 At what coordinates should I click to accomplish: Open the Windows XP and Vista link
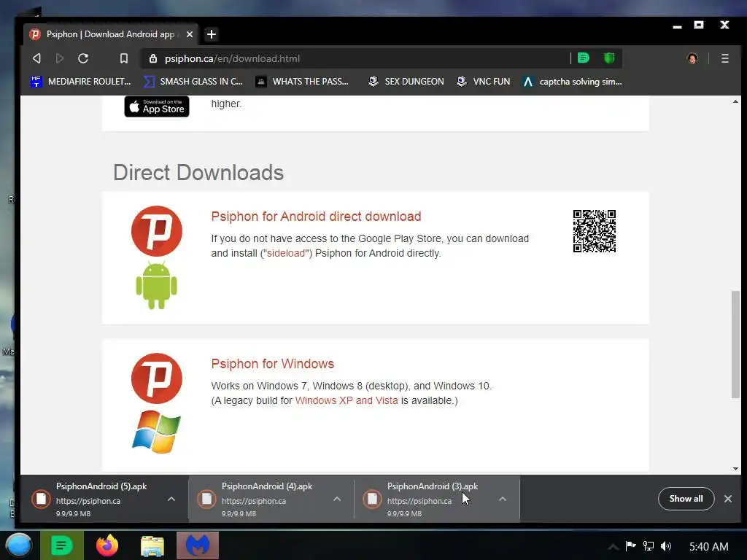347,400
